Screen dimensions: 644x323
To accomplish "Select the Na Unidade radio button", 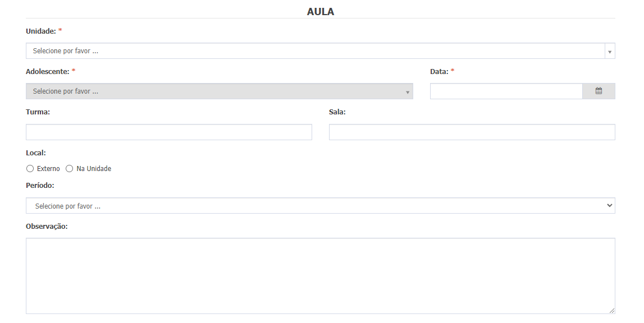I will pyautogui.click(x=70, y=169).
